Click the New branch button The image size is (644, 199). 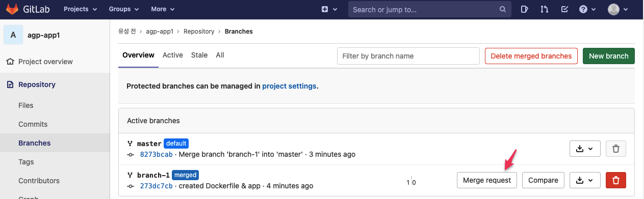609,56
